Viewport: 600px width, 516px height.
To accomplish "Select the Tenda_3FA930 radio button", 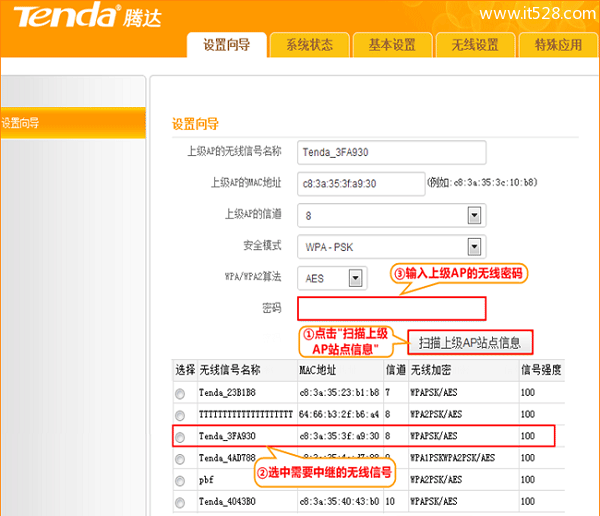I will [x=180, y=437].
